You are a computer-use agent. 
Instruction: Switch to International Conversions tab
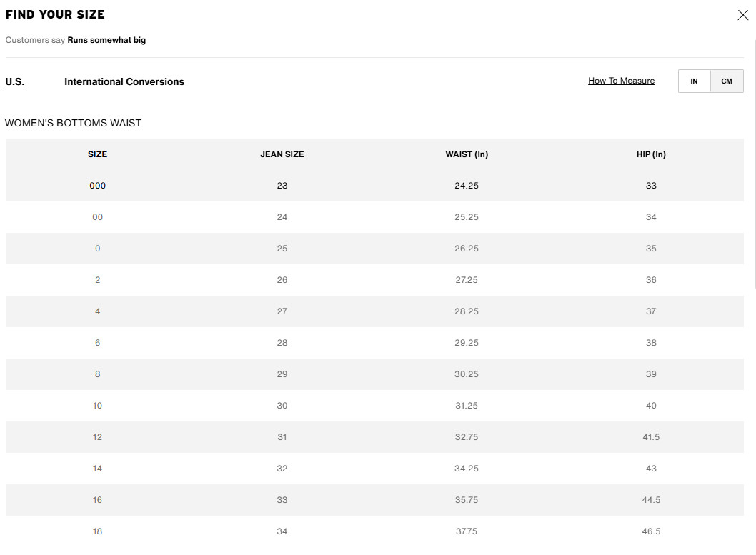(124, 81)
